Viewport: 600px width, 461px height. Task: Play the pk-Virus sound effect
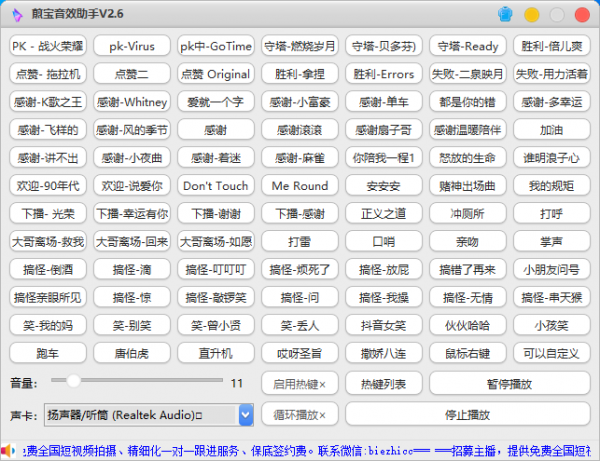tap(132, 46)
